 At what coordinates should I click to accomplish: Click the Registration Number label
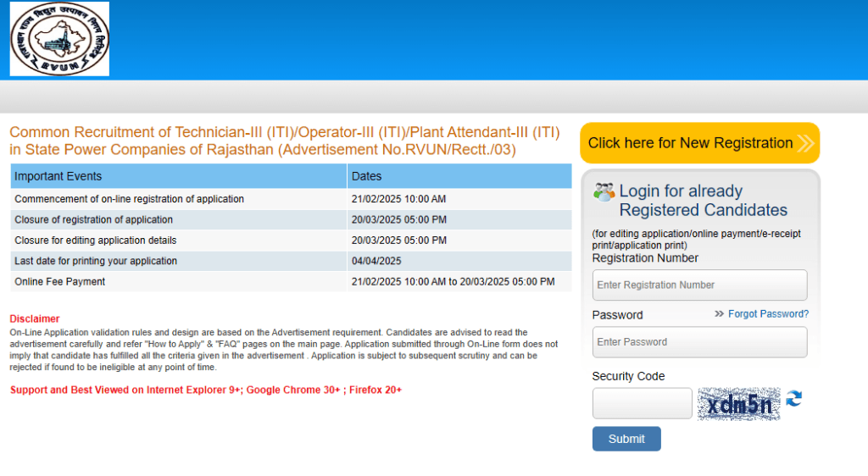pos(645,258)
